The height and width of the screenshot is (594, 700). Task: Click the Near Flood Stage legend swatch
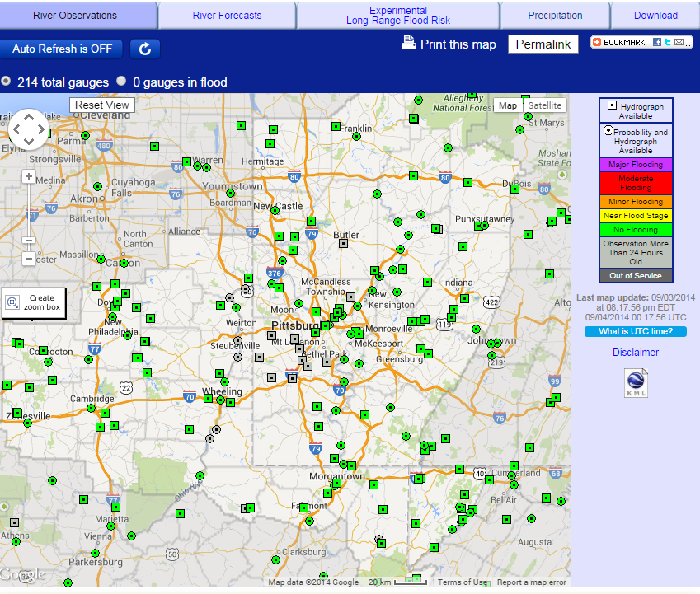click(x=636, y=215)
